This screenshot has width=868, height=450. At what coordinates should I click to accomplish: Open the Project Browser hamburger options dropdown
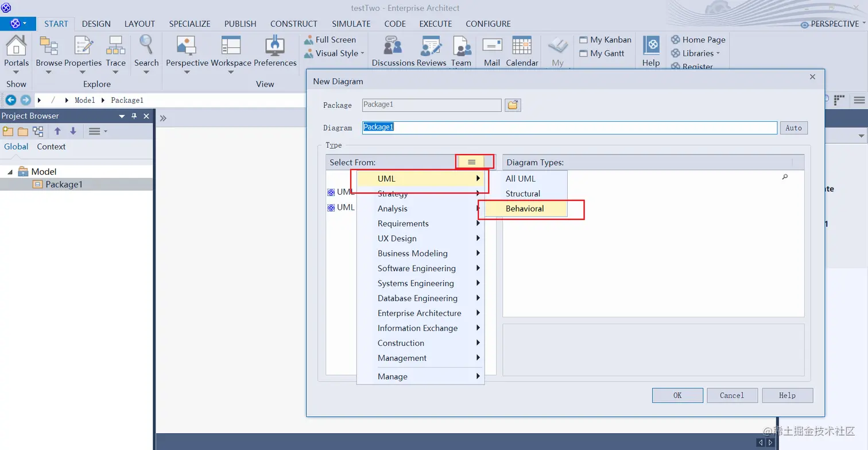click(98, 131)
